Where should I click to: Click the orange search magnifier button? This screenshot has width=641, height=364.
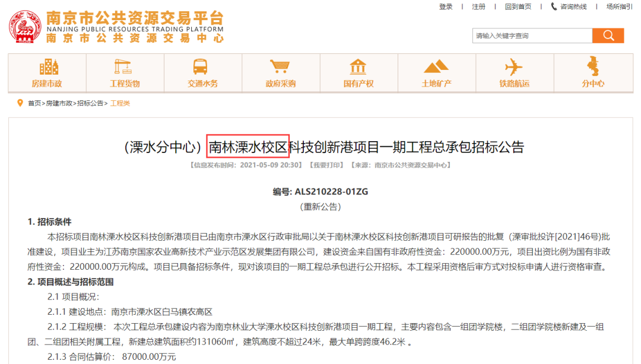click(608, 36)
